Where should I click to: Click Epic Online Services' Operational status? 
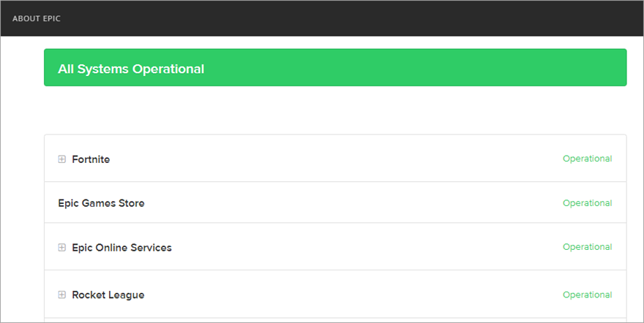click(x=587, y=247)
